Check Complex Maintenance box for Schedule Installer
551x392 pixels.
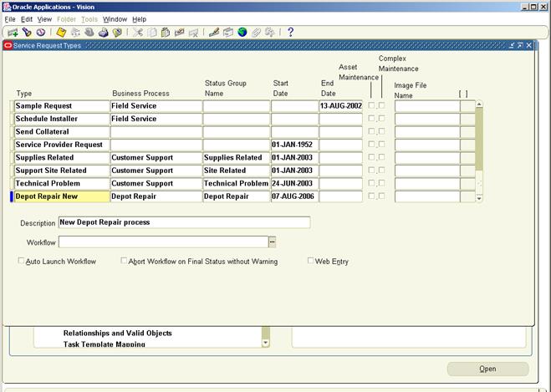(x=381, y=118)
